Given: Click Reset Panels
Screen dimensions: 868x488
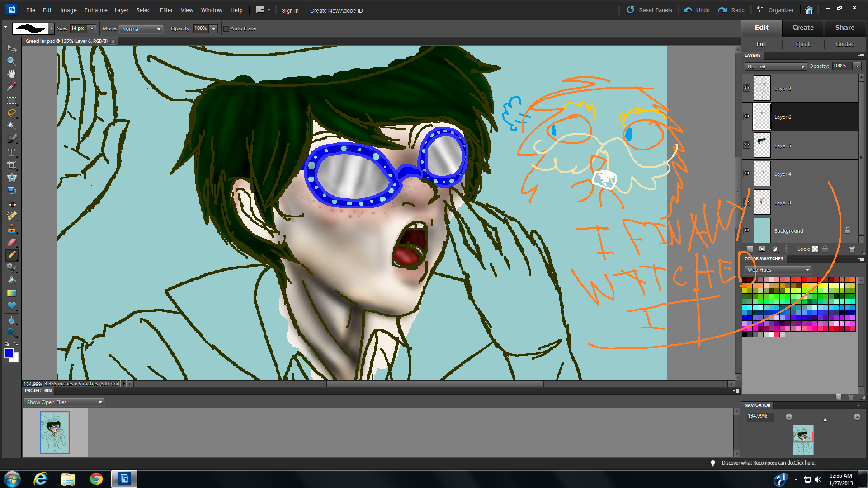Looking at the screenshot, I should click(649, 10).
